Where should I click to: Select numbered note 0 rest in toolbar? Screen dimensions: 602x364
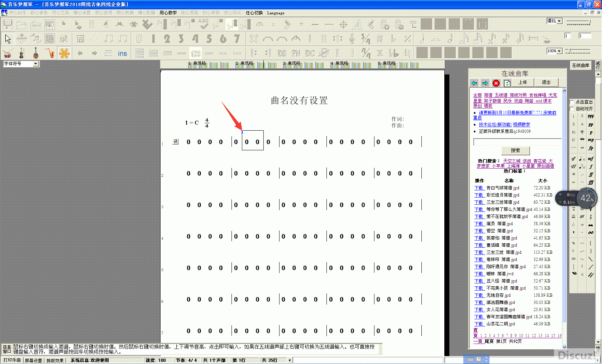(139, 38)
